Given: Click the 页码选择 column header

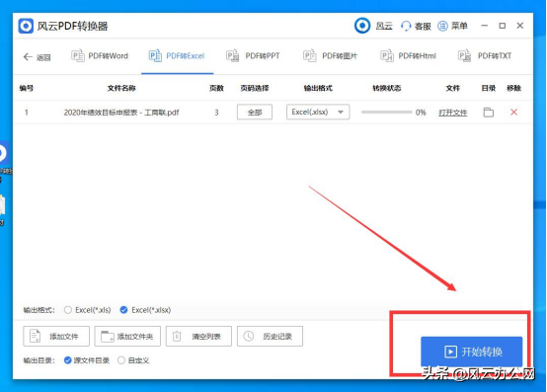Looking at the screenshot, I should [255, 88].
